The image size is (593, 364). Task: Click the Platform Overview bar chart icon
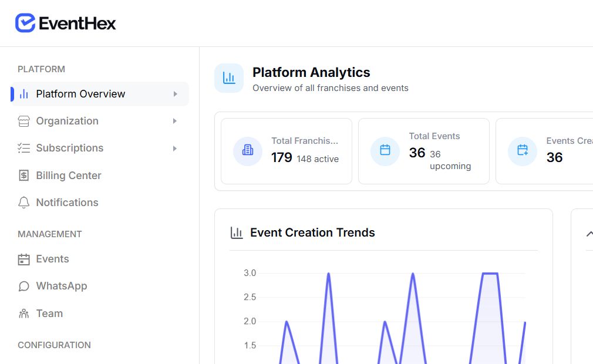(x=24, y=94)
